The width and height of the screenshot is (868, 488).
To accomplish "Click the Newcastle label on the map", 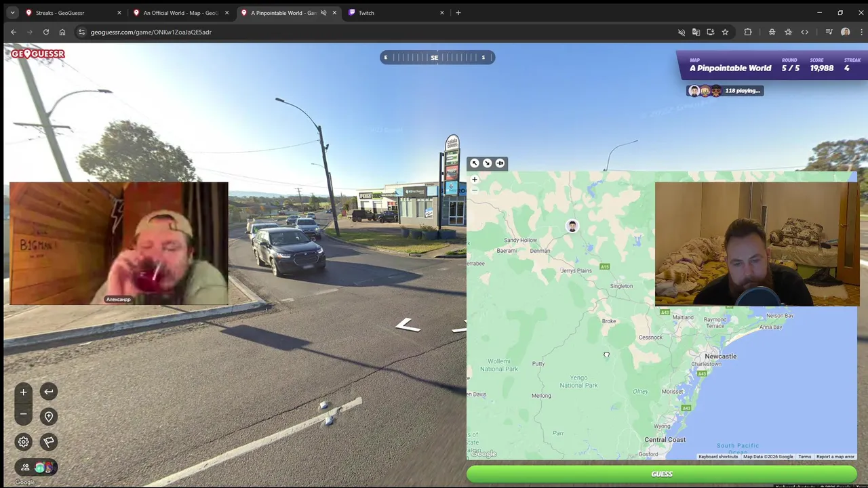I will (720, 356).
